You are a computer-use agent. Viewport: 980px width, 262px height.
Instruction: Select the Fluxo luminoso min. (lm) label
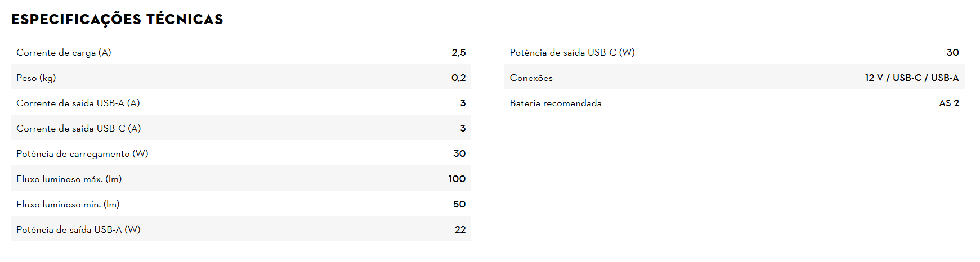[68, 204]
